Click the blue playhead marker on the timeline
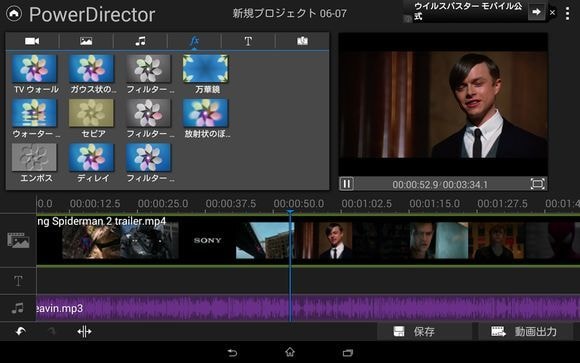Image resolution: width=580 pixels, height=363 pixels. point(290,212)
